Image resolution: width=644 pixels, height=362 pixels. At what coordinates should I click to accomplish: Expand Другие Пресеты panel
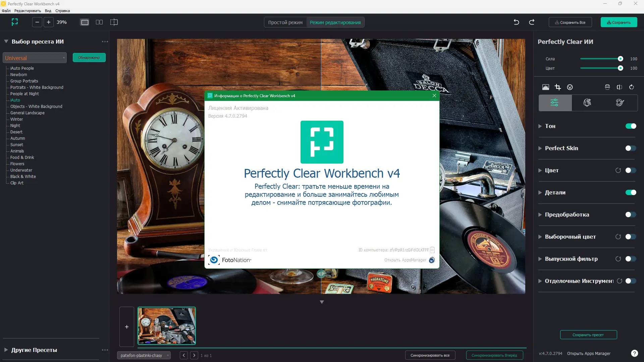click(x=6, y=350)
